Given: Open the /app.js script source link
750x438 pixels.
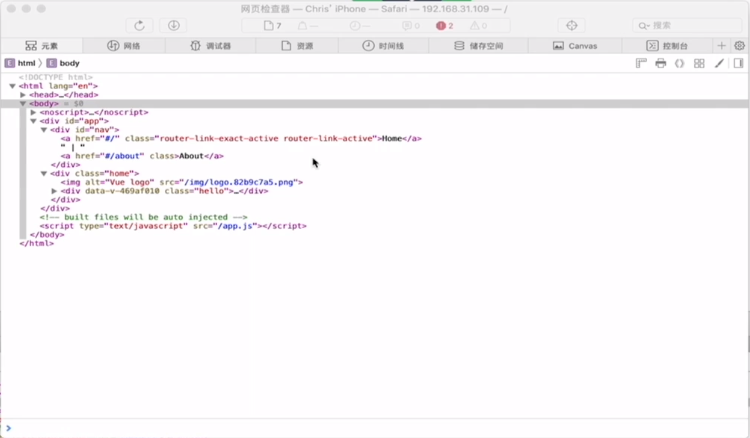Looking at the screenshot, I should coord(237,226).
